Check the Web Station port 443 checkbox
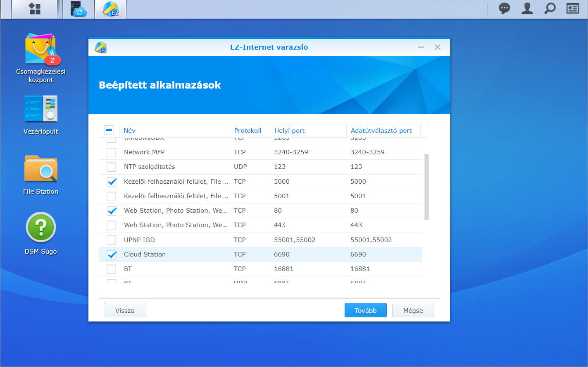This screenshot has width=588, height=367. (x=111, y=225)
